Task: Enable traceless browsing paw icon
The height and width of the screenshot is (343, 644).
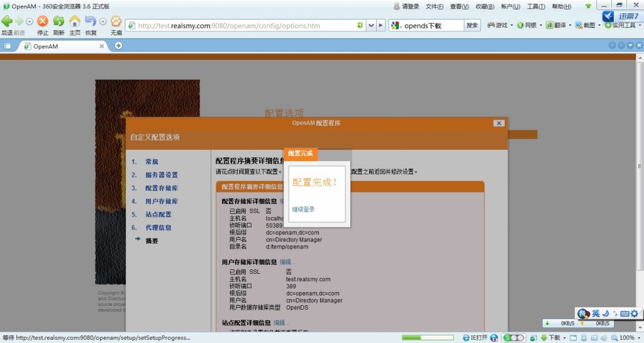Action: [x=116, y=21]
